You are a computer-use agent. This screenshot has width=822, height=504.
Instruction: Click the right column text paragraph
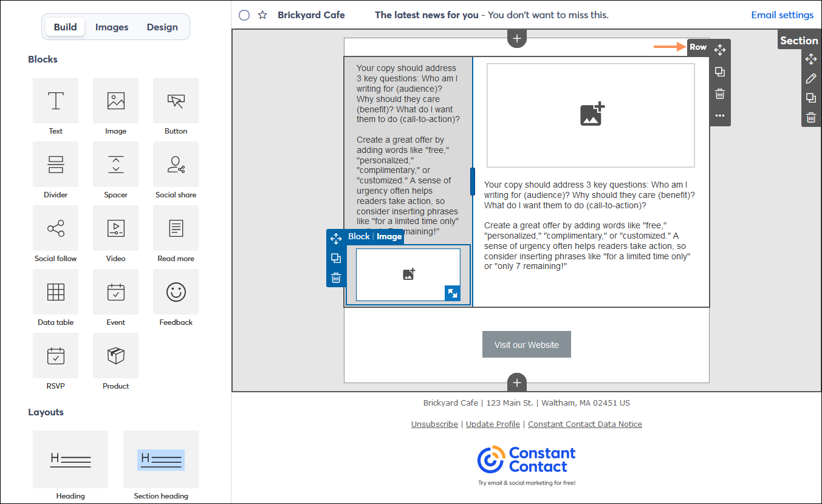[590, 225]
